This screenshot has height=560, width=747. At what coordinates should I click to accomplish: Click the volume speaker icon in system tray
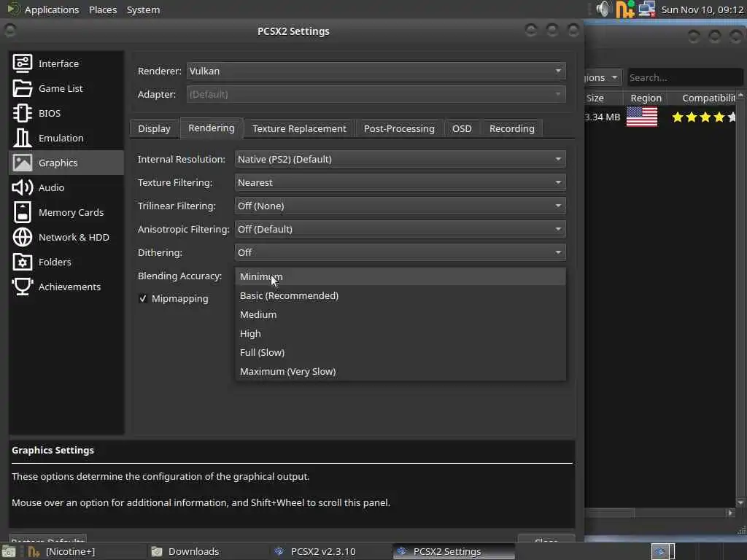(603, 9)
